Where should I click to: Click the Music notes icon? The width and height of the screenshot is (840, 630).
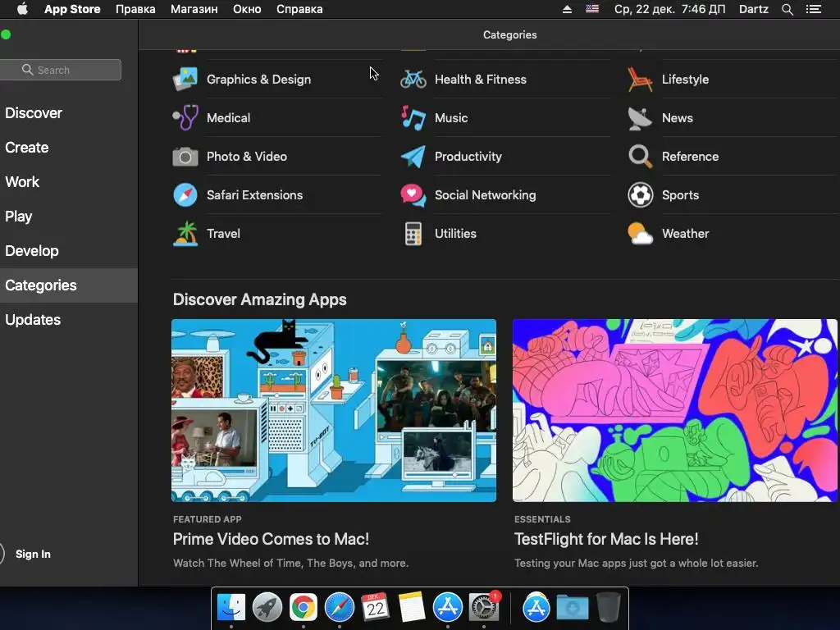tap(413, 117)
